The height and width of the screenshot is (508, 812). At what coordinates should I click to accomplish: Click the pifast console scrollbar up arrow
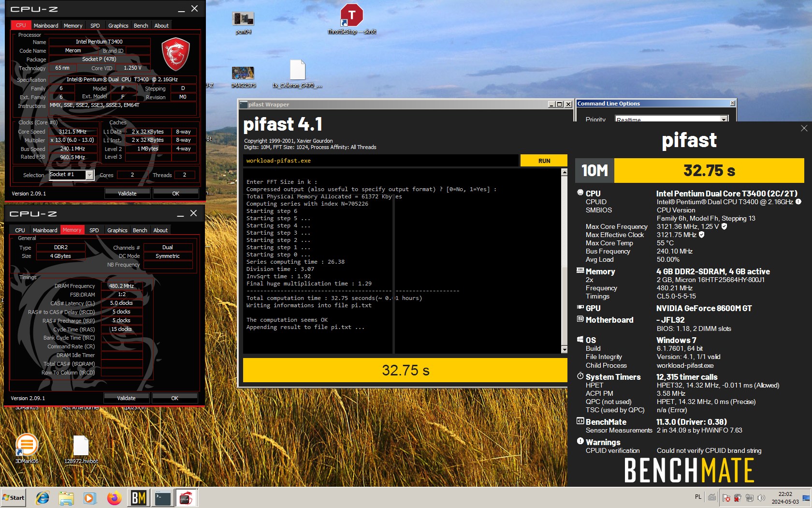(x=564, y=172)
